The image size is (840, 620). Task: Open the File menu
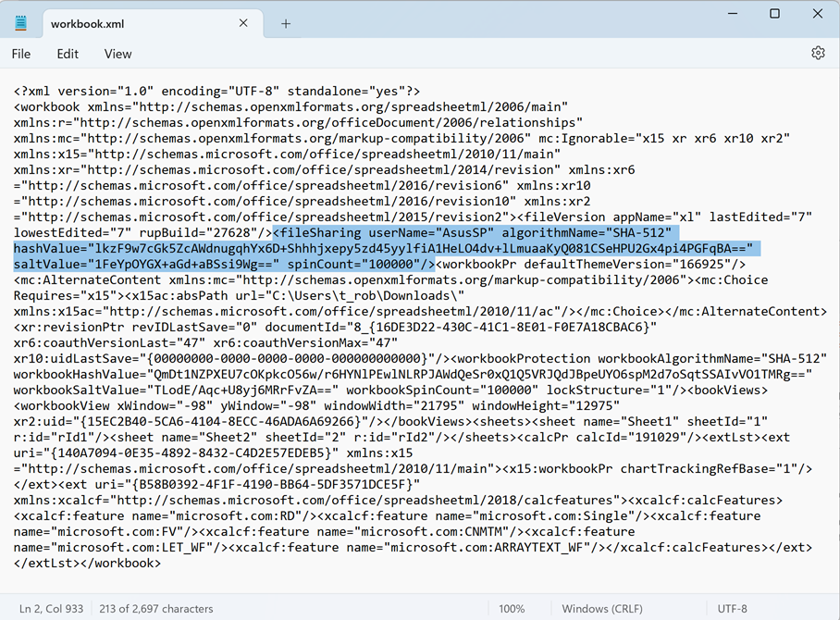(x=21, y=54)
